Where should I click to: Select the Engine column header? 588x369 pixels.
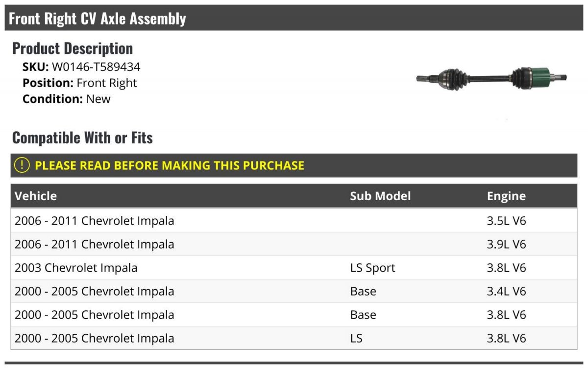(x=506, y=196)
